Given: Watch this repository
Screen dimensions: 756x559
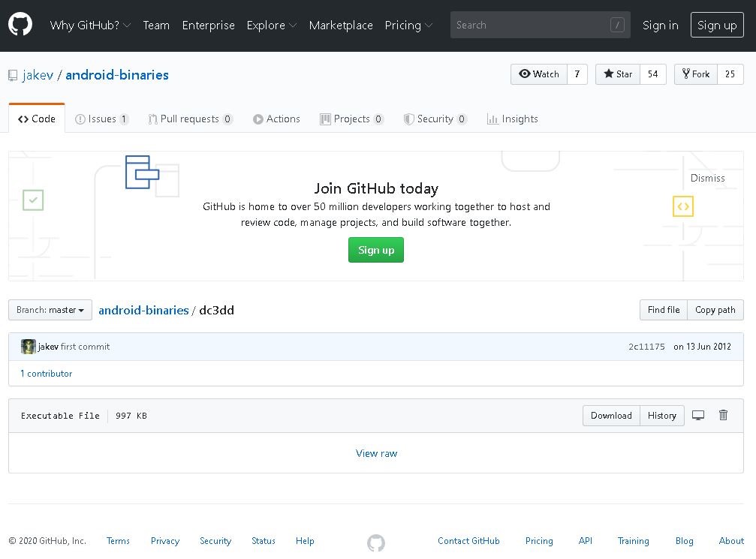Looking at the screenshot, I should tap(539, 74).
